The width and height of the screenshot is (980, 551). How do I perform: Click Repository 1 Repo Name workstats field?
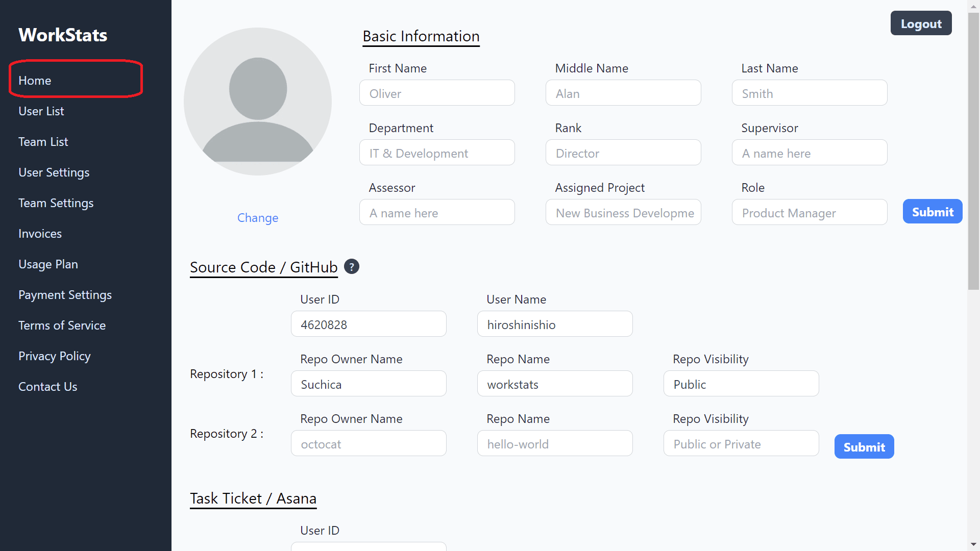coord(555,384)
